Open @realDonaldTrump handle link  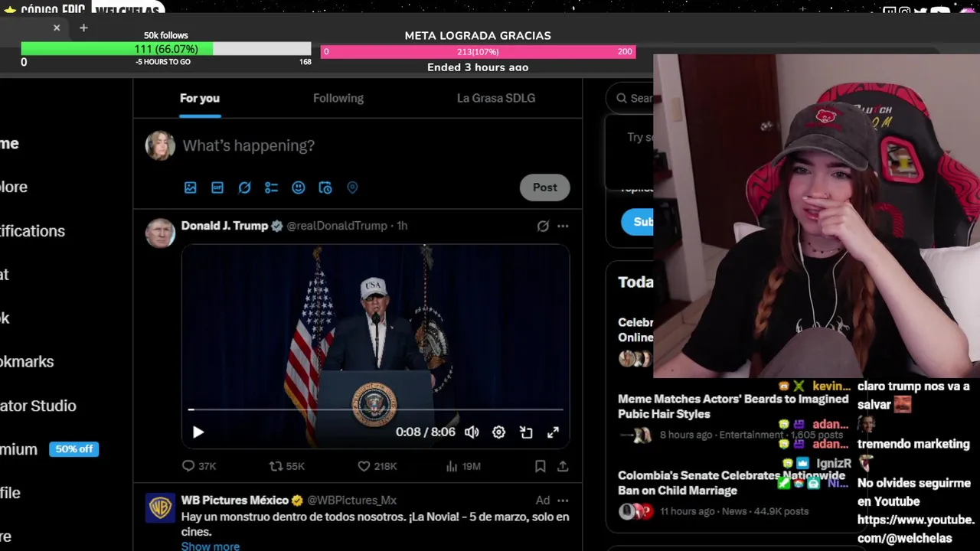337,226
